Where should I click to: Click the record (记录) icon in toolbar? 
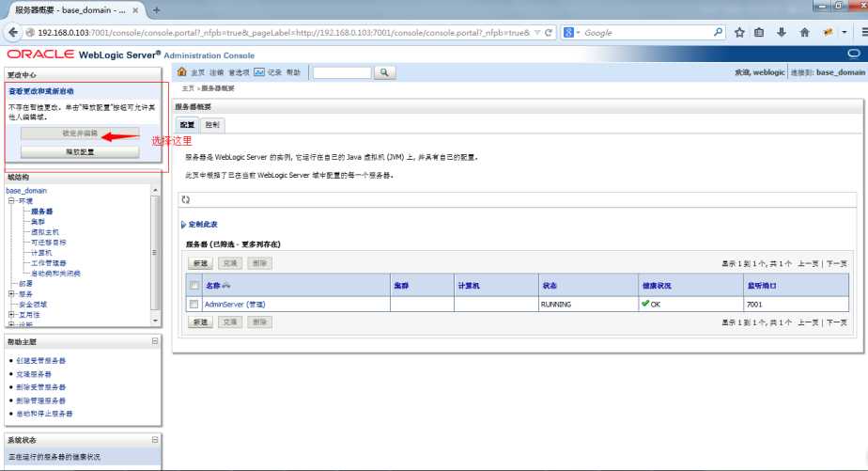pyautogui.click(x=259, y=72)
